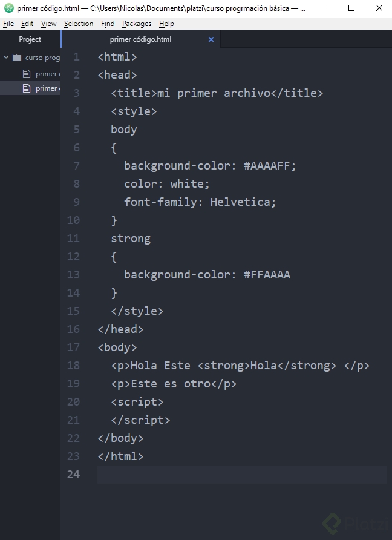Image resolution: width=392 pixels, height=540 pixels.
Task: Switch to the primer código.html tab
Action: [140, 39]
